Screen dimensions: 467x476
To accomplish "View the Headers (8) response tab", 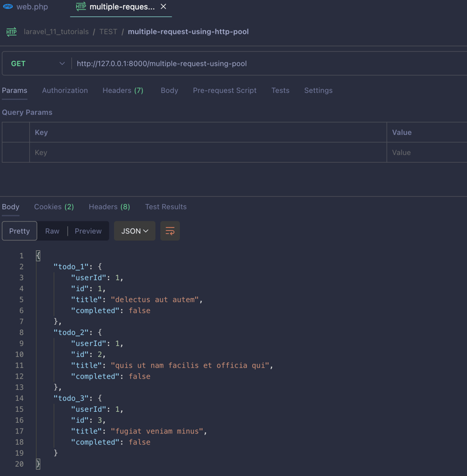I will 109,206.
